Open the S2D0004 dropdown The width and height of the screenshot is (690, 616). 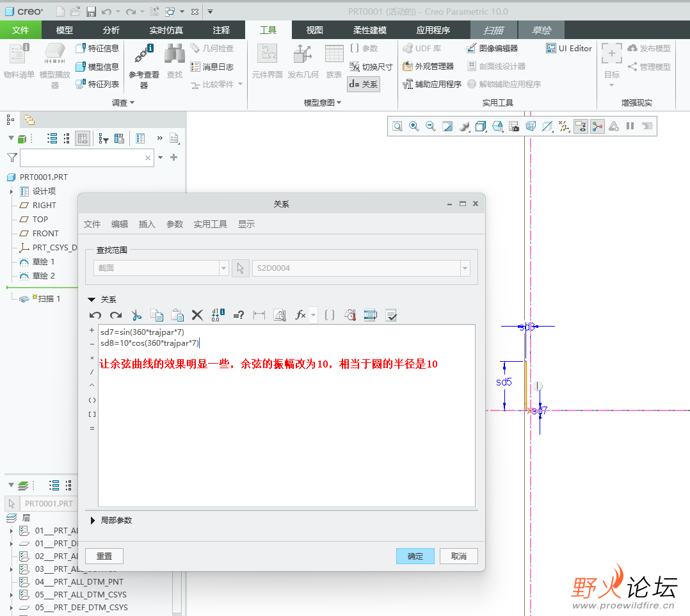(x=465, y=268)
